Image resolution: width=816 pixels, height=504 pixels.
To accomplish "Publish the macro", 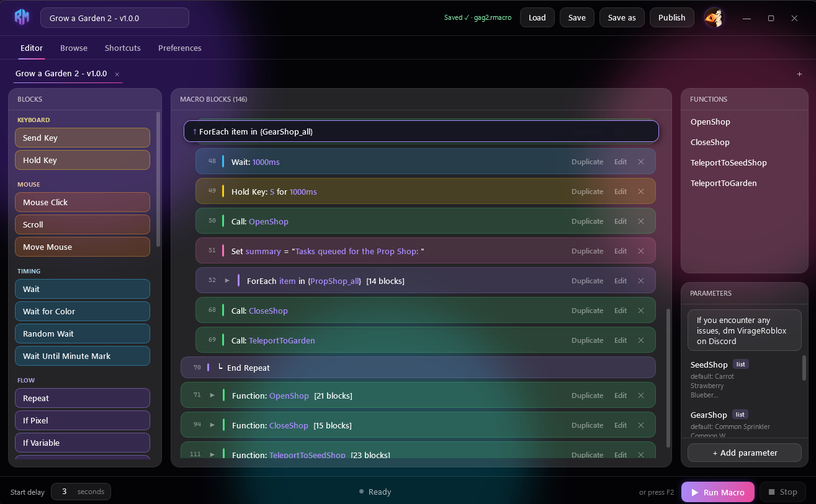I will coord(672,17).
